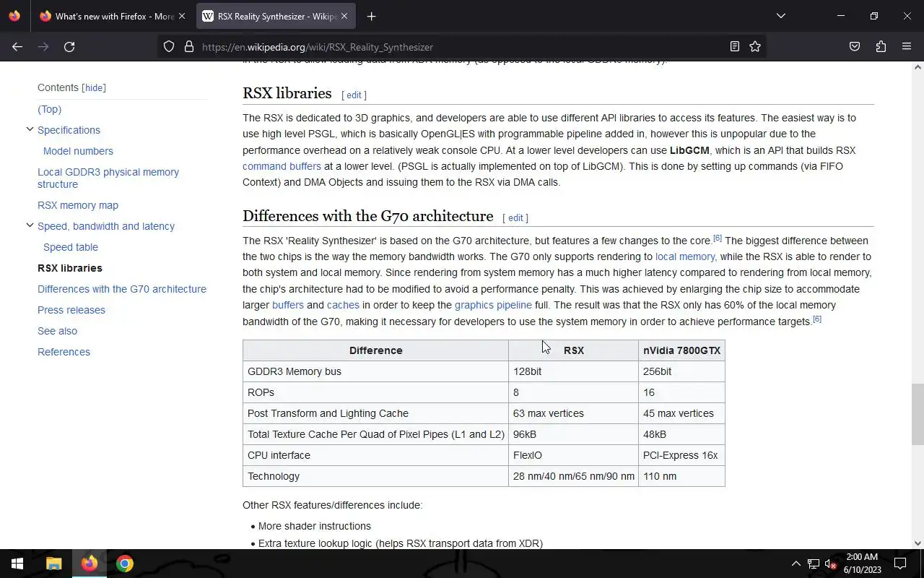Open citation 6 after 'changes to the core'
This screenshot has width=924, height=578.
[718, 238]
